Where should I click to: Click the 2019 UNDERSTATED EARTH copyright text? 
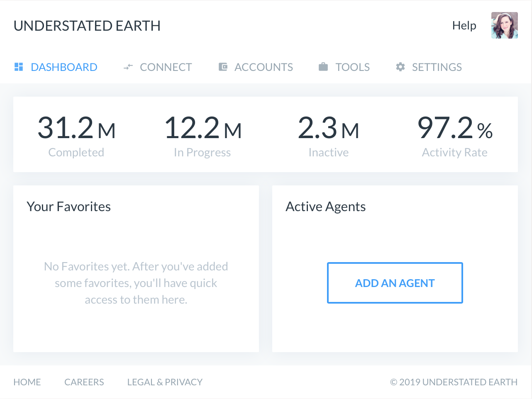click(454, 382)
